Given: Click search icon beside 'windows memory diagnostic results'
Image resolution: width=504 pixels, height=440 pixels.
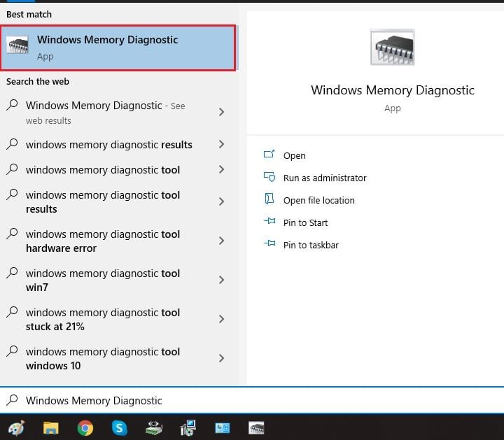Looking at the screenshot, I should pyautogui.click(x=12, y=144).
